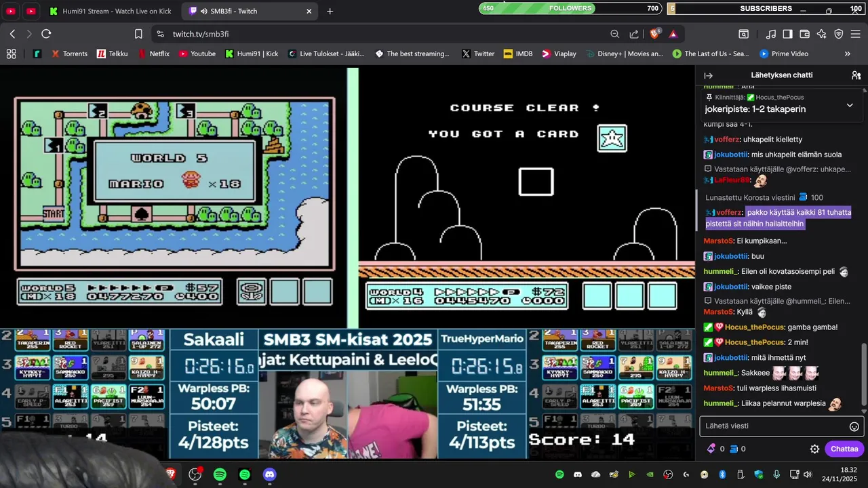Open the Bluetooth icon in the system tray
The width and height of the screenshot is (868, 488).
click(x=722, y=474)
